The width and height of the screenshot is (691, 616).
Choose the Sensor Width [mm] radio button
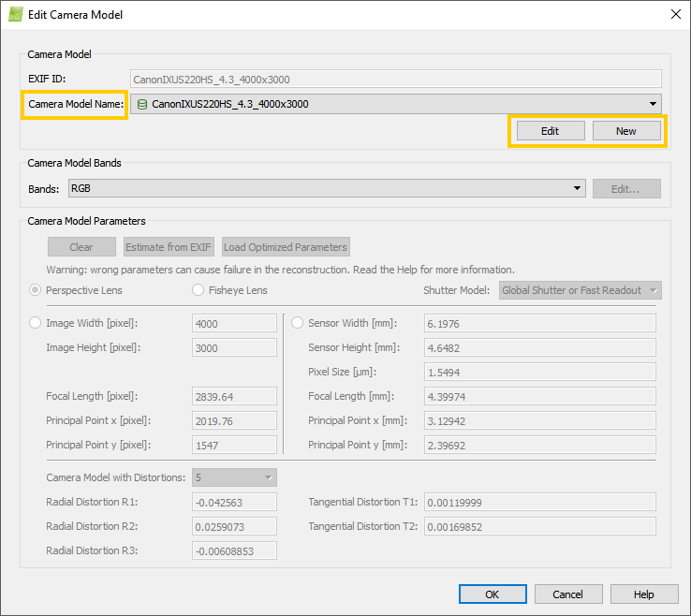click(298, 323)
